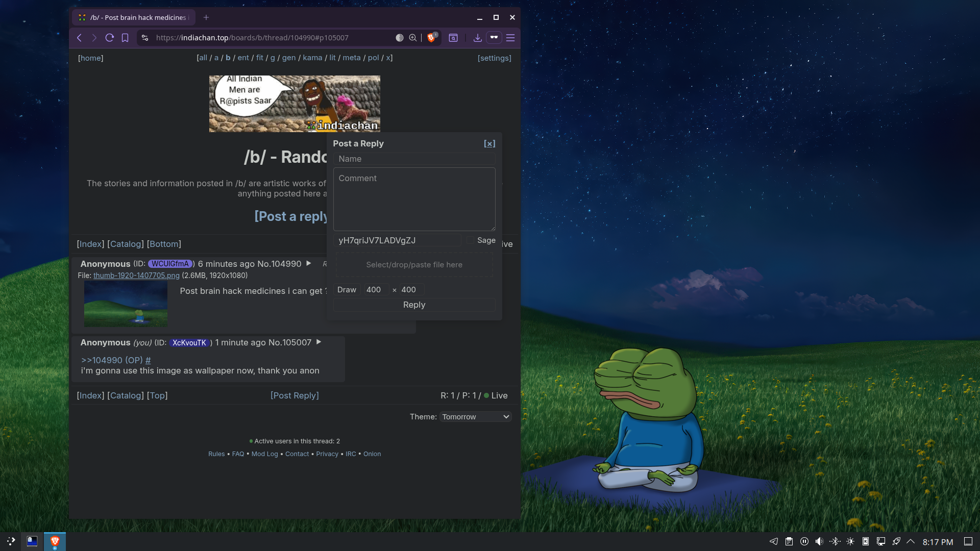Open the OP post image thumbnail

[x=126, y=304]
